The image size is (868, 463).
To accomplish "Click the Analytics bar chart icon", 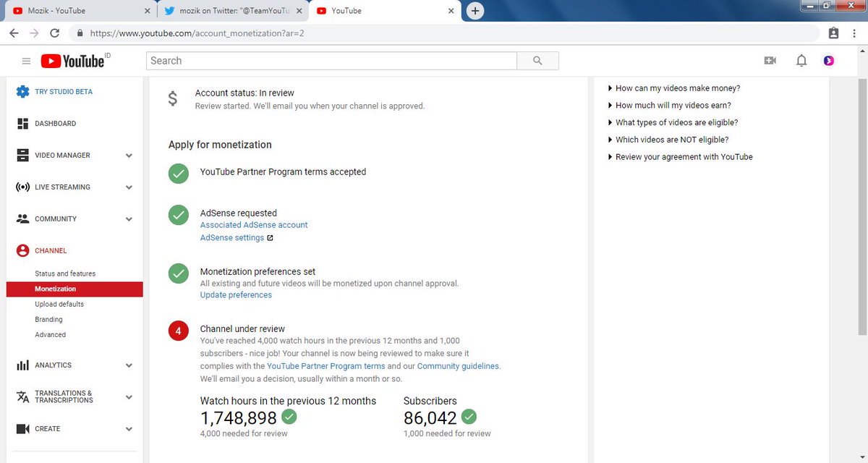I will pyautogui.click(x=23, y=365).
